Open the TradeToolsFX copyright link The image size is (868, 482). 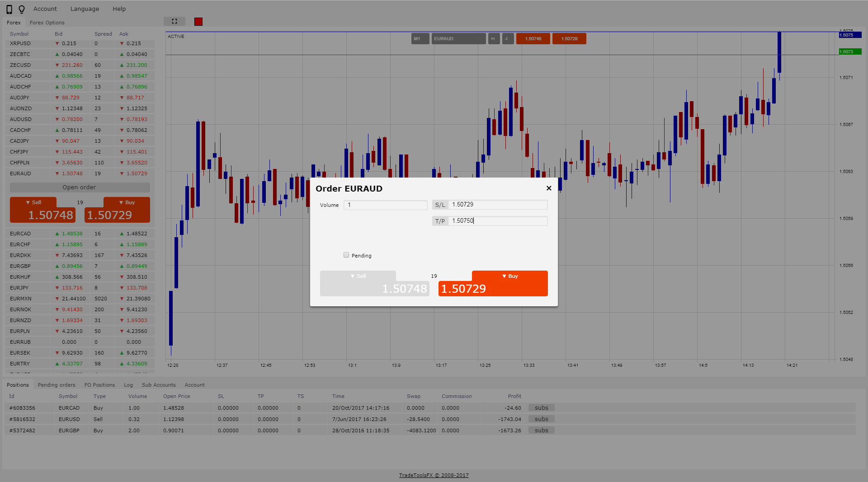pos(434,475)
